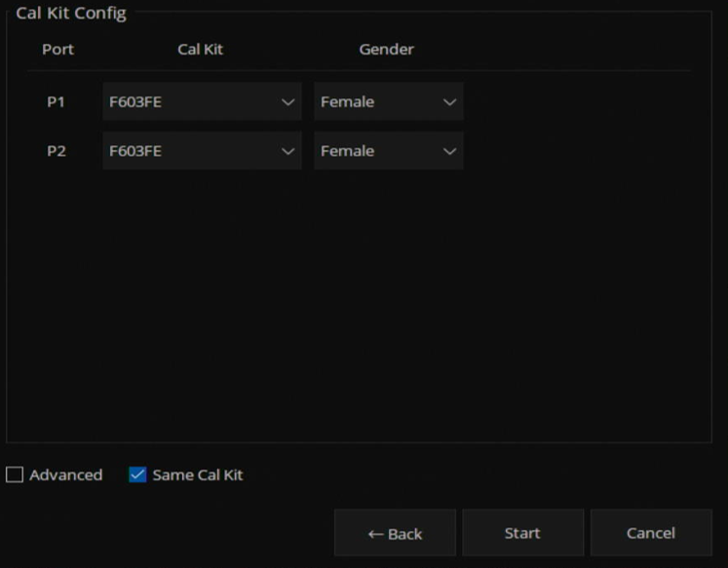Open the P2 F603FE cal kit dropdown
Viewport: 728px width, 568px height.
(202, 151)
